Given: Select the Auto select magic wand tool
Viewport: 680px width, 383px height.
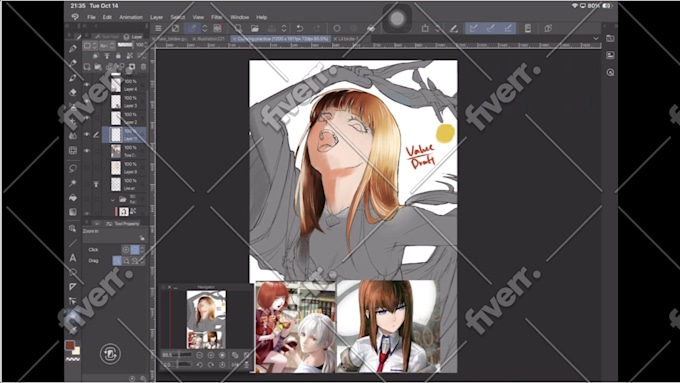Looking at the screenshot, I should pyautogui.click(x=73, y=183).
